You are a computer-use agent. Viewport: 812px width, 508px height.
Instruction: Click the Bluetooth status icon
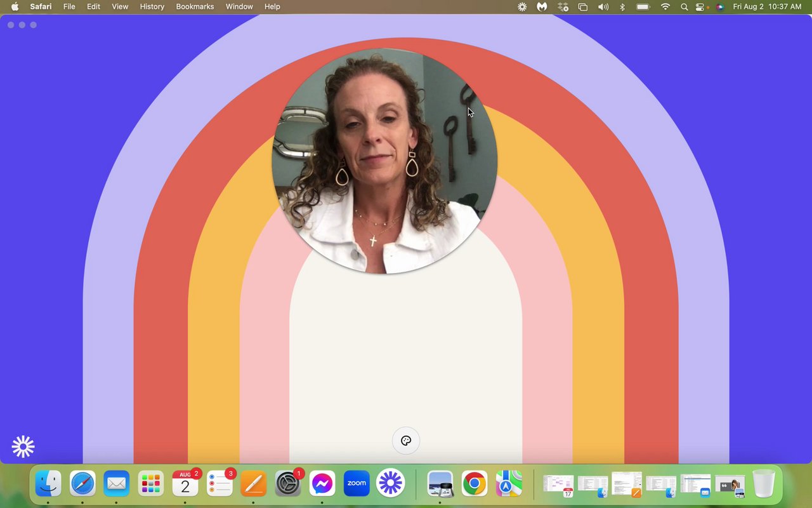tap(622, 6)
